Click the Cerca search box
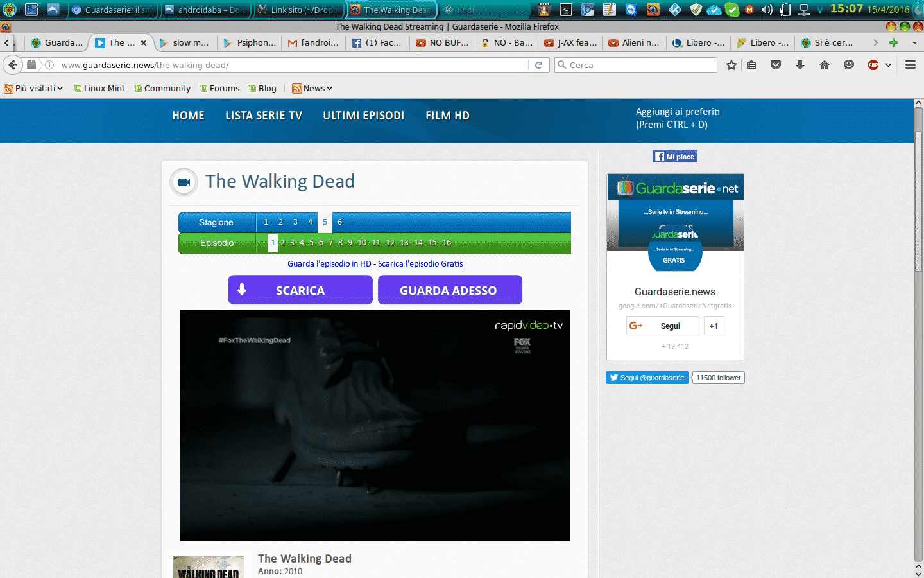 636,65
